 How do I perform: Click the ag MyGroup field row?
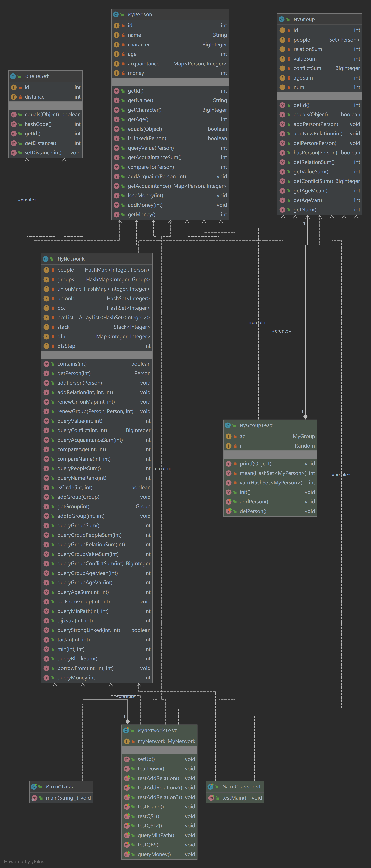click(270, 436)
